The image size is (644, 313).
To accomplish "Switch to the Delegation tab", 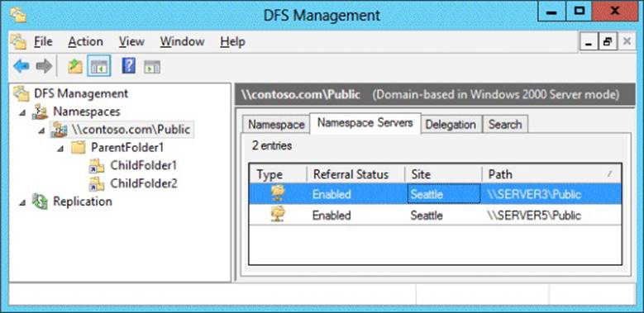I will (451, 125).
